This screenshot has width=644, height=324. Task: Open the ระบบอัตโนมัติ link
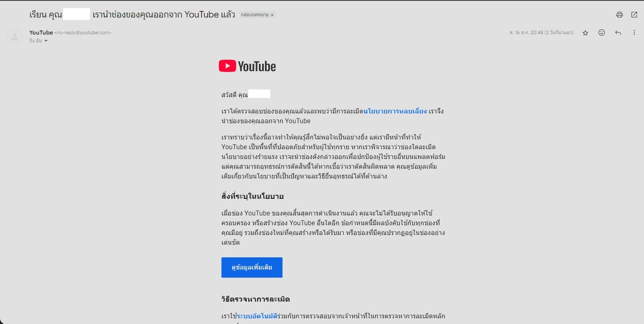click(257, 316)
